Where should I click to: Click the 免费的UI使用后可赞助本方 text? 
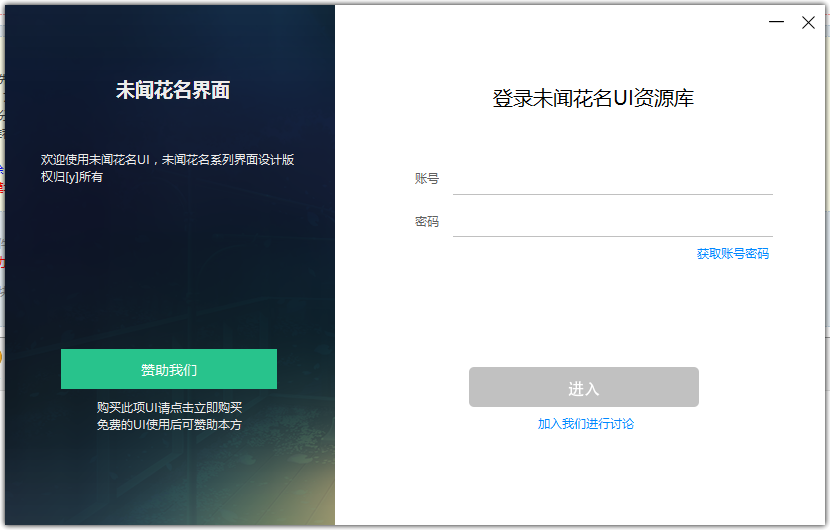tap(169, 424)
